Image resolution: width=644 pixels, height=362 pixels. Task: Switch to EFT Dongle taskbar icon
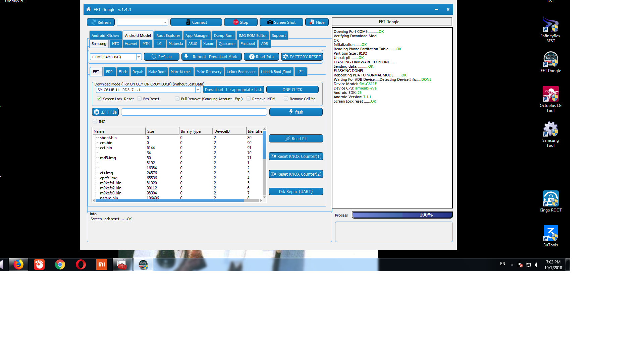tap(143, 264)
